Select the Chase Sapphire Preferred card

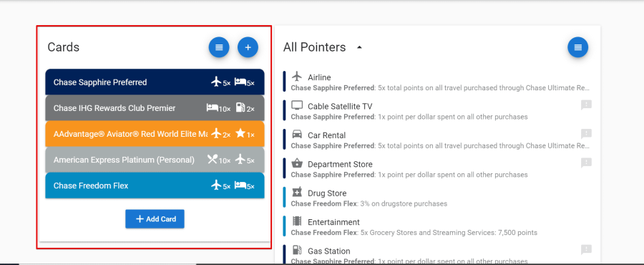click(x=155, y=82)
